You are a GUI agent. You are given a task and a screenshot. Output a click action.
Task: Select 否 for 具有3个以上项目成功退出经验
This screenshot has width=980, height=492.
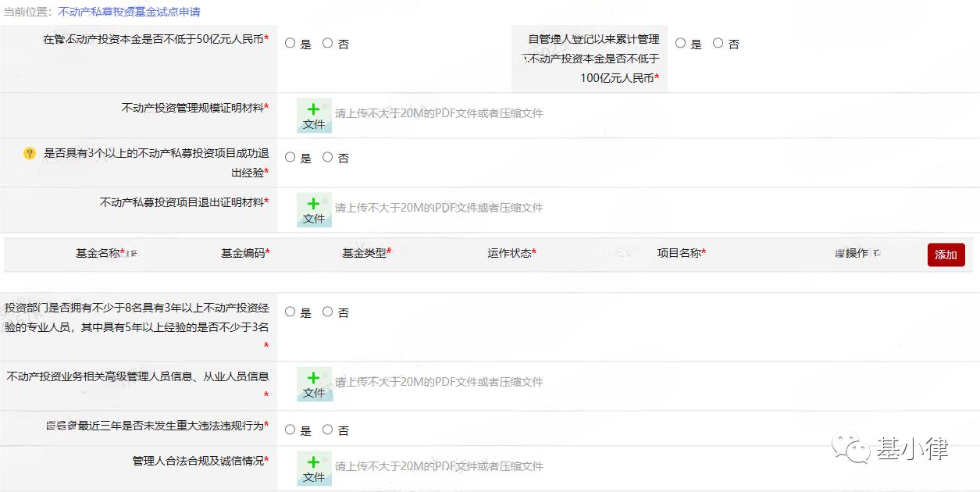click(x=327, y=157)
